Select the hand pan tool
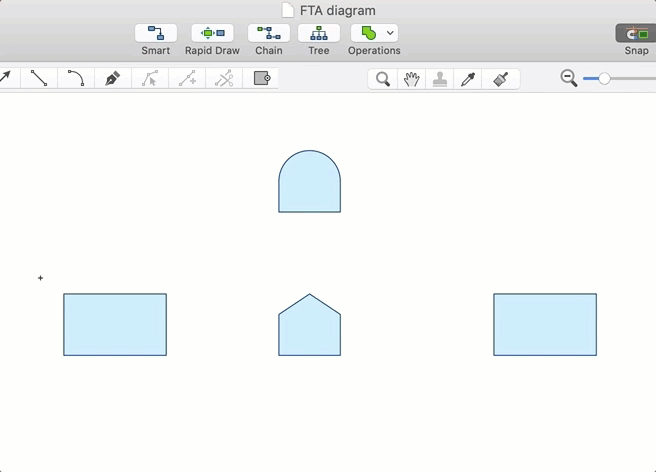The width and height of the screenshot is (656, 472). click(x=411, y=79)
